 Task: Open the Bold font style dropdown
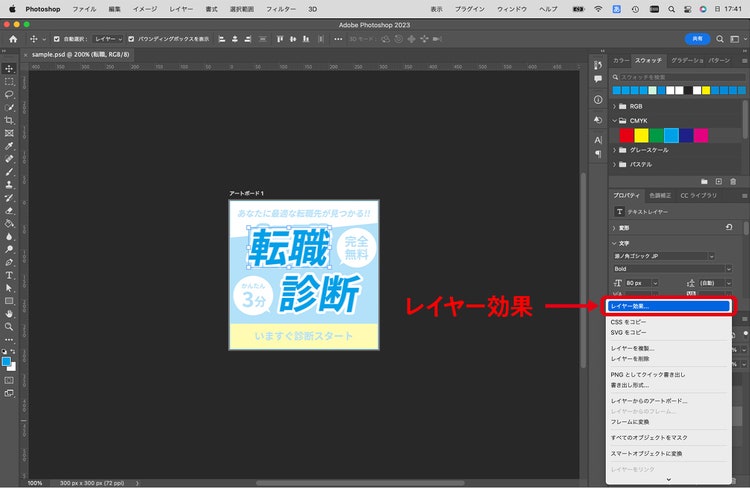[728, 269]
